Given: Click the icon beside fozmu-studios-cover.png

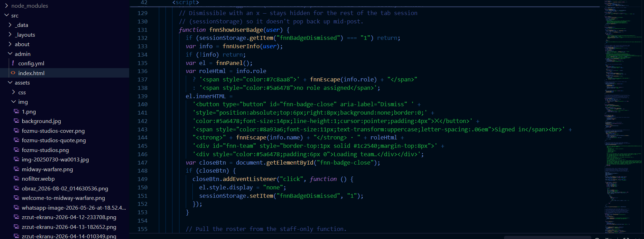Looking at the screenshot, I should [x=16, y=131].
